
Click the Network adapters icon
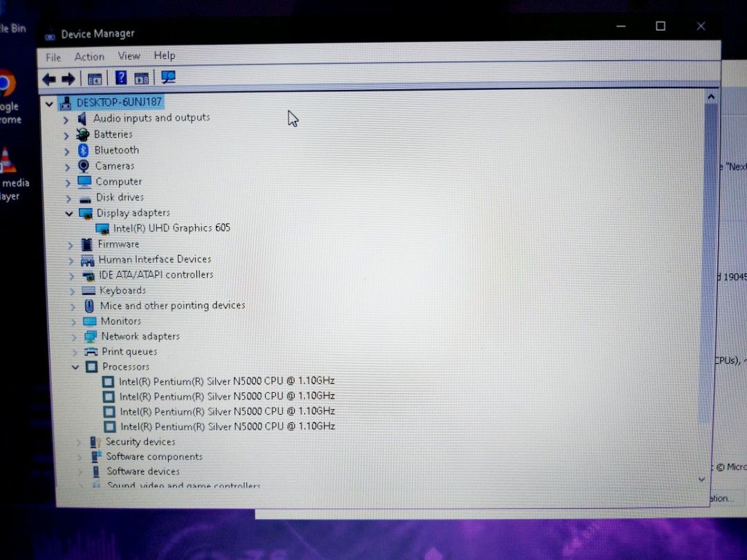tap(91, 336)
